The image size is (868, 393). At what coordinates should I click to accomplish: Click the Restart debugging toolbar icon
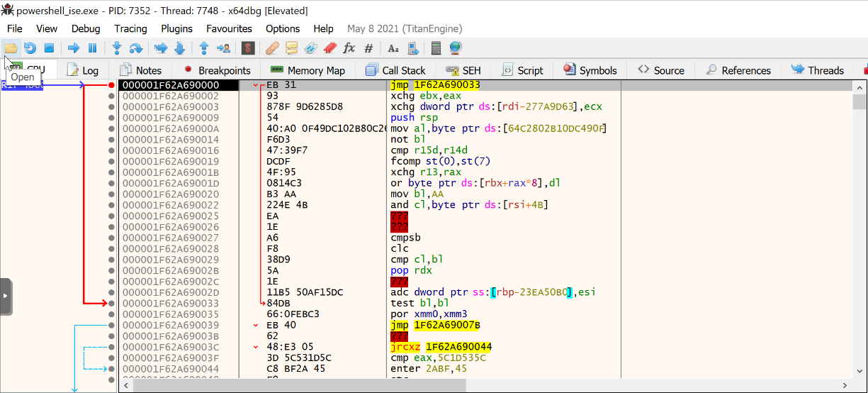click(x=30, y=48)
